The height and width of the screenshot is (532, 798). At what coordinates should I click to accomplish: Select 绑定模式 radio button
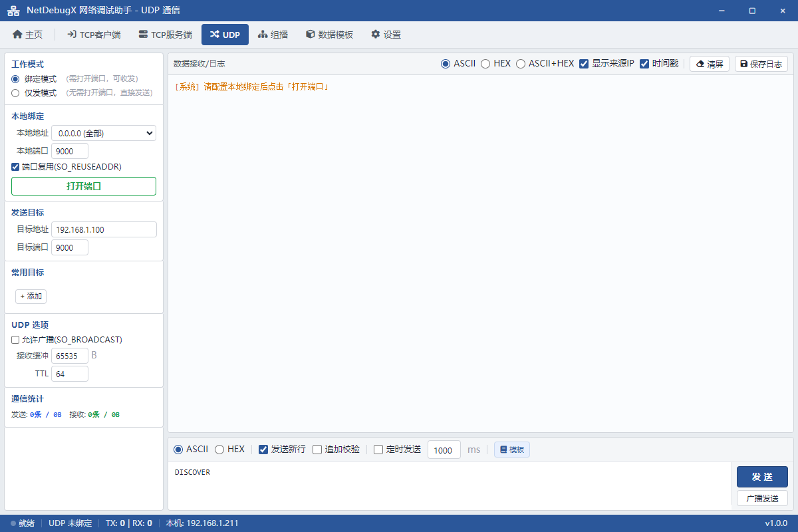tap(15, 78)
